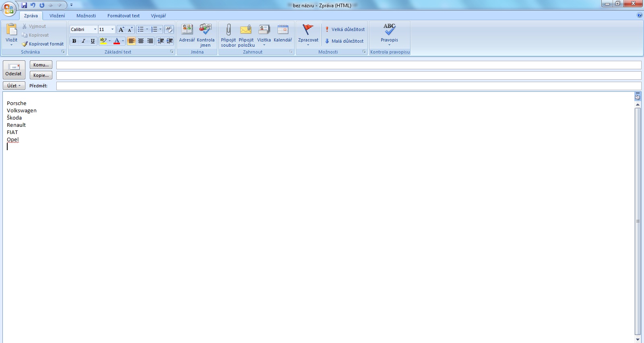The image size is (644, 343).
Task: Click the word Volkswagen in the message
Action: pyautogui.click(x=22, y=111)
